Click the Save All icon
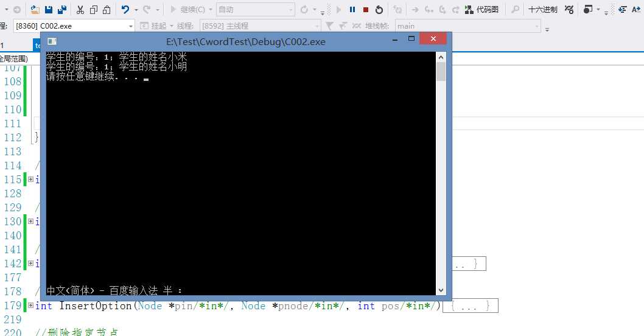The height and width of the screenshot is (336, 644). pyautogui.click(x=62, y=10)
